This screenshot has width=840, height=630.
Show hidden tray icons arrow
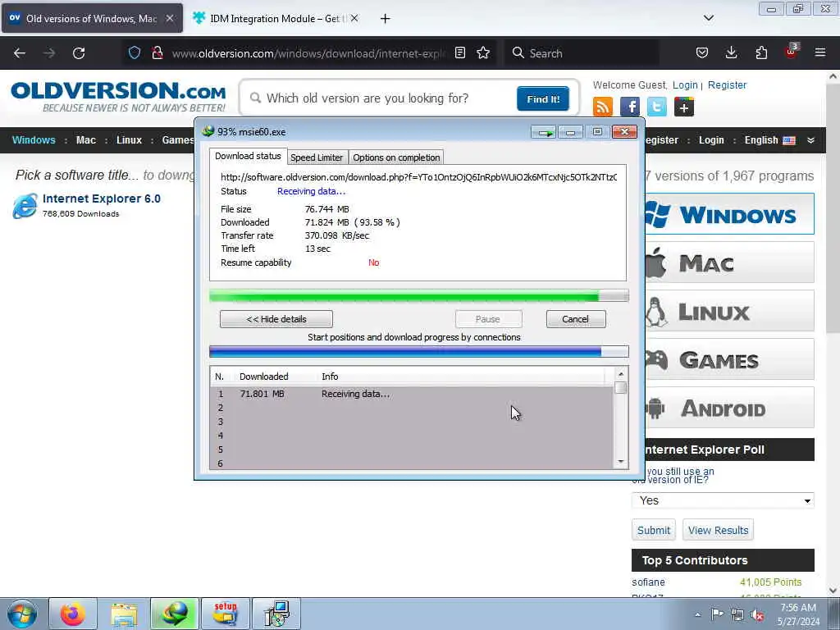click(697, 614)
